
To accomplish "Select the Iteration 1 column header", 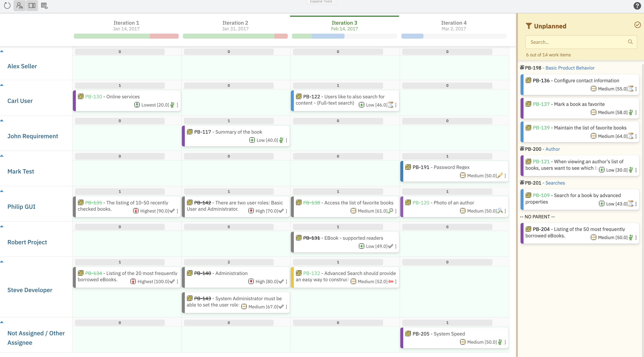I will (126, 23).
